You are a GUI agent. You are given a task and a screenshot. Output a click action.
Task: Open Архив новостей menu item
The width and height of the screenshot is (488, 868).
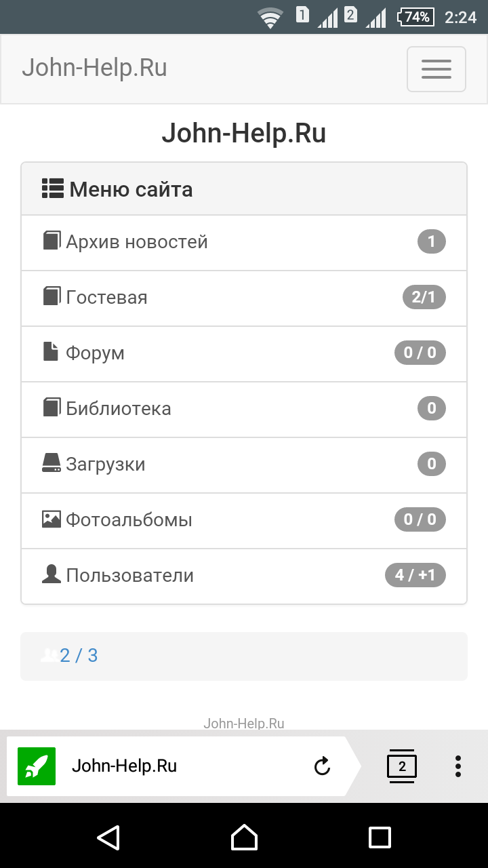[136, 242]
